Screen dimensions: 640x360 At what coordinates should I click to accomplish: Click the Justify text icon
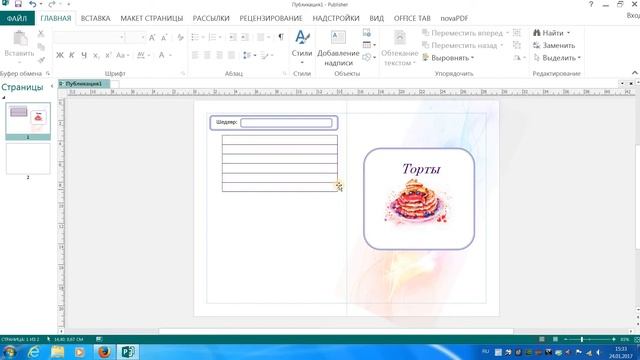pos(231,55)
